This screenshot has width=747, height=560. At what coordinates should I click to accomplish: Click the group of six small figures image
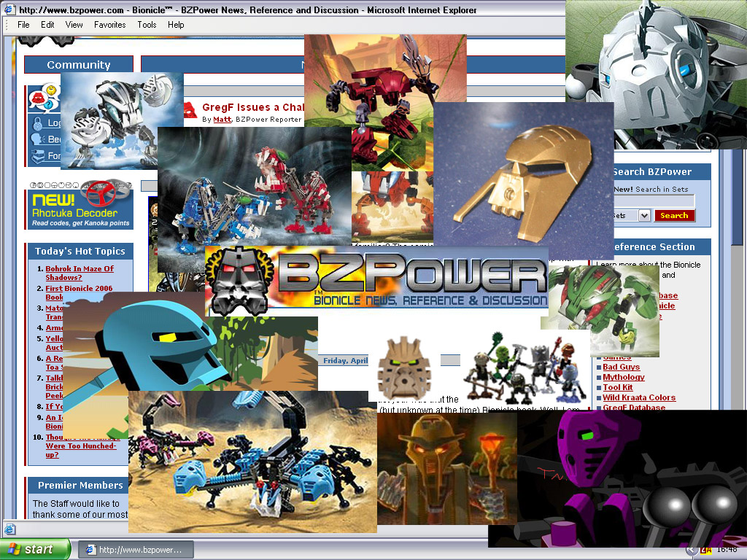525,367
